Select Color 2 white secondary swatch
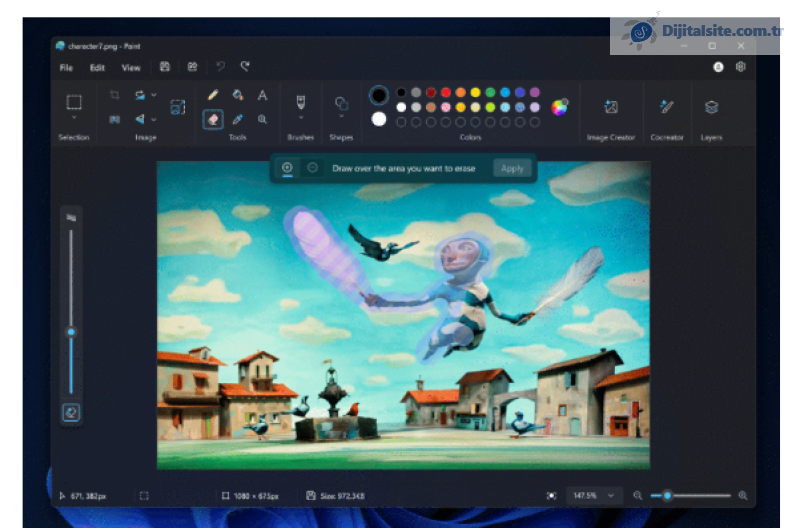Screen dimensions: 800x532 379,119
